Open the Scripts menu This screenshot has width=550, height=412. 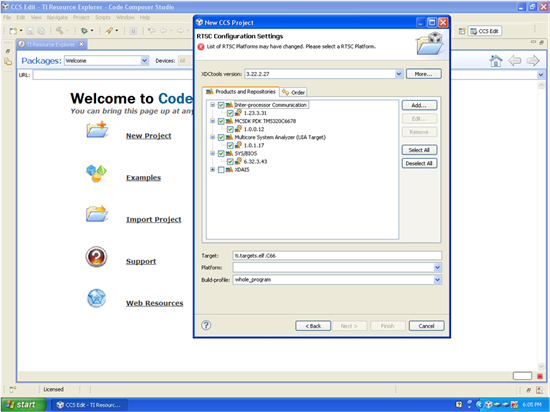tap(103, 17)
